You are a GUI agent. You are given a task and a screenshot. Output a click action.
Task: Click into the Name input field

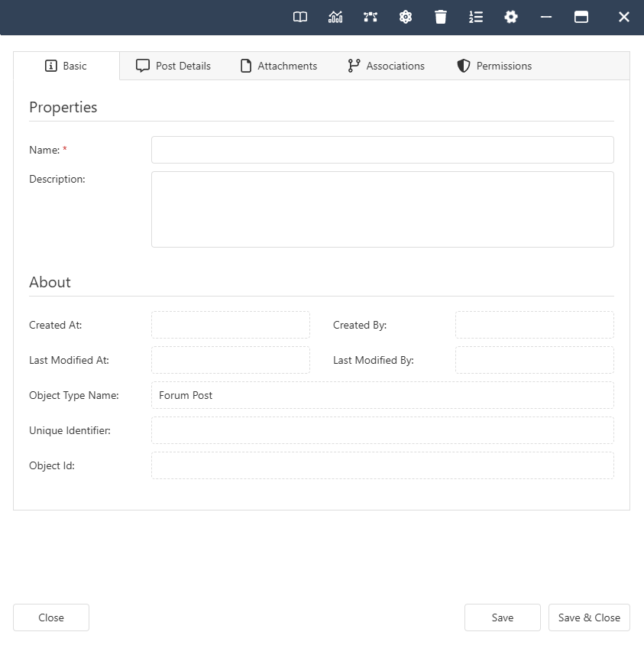(382, 150)
